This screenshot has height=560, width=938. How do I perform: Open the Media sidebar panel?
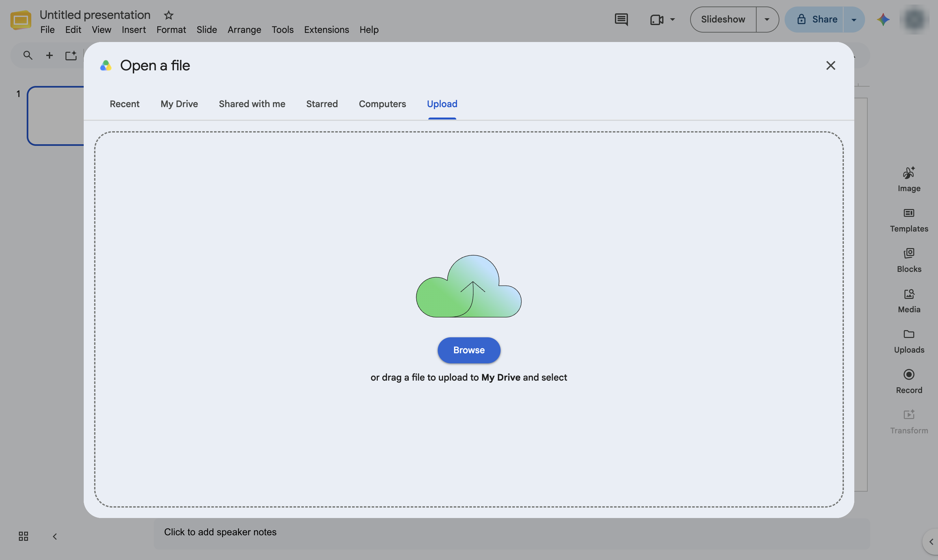point(909,301)
